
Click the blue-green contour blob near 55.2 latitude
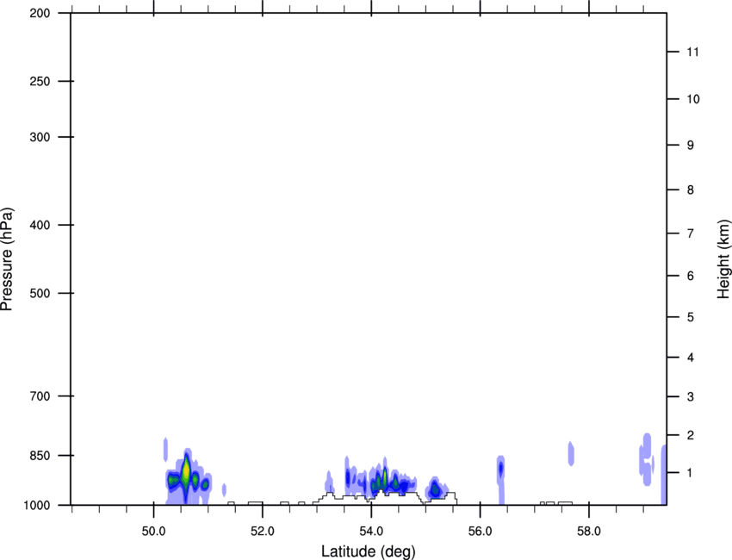(x=435, y=489)
